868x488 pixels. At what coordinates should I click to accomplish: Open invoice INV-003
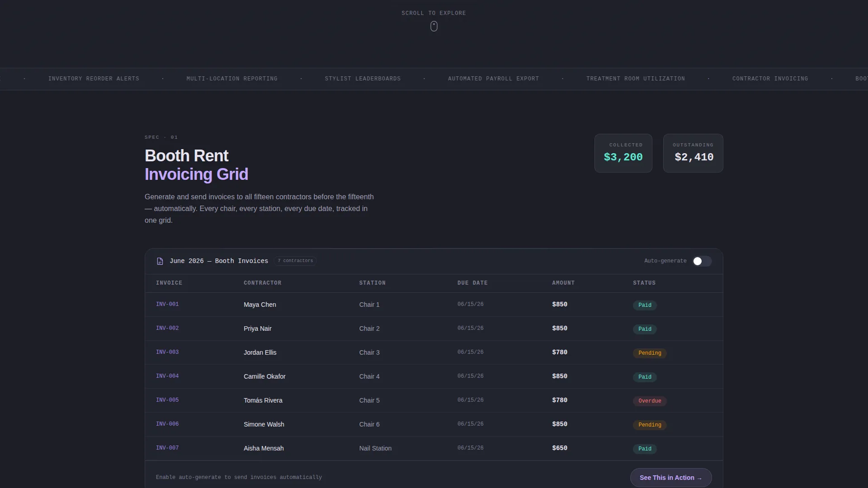167,352
